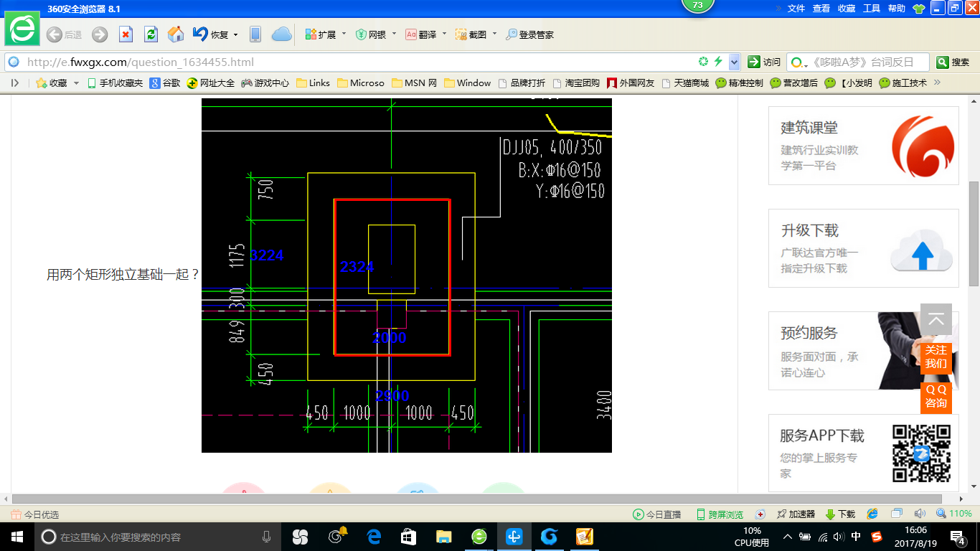Open the 加速器 status bar item
The image size is (980, 551).
coord(796,514)
